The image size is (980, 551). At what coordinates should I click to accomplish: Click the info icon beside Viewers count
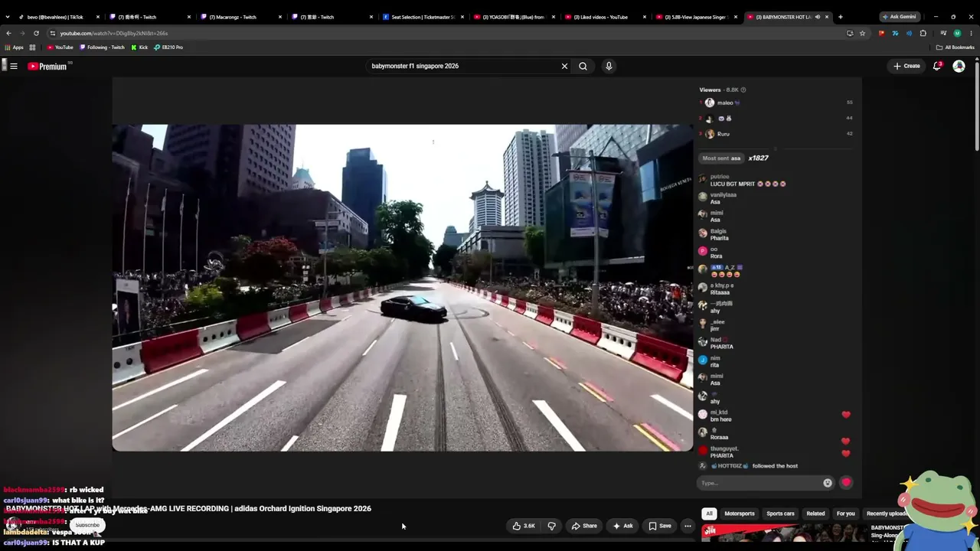click(743, 90)
